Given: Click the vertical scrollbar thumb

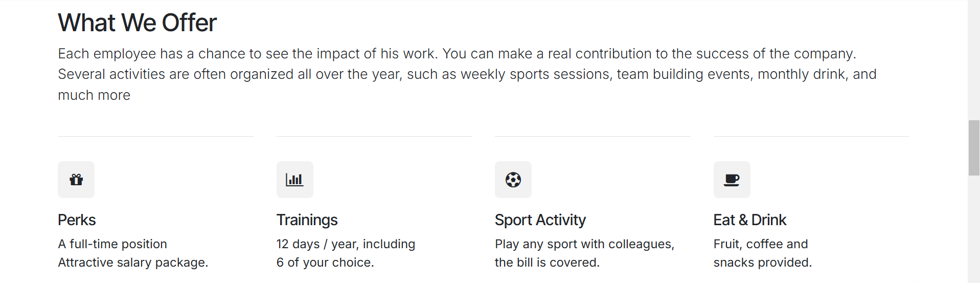Looking at the screenshot, I should [x=974, y=148].
